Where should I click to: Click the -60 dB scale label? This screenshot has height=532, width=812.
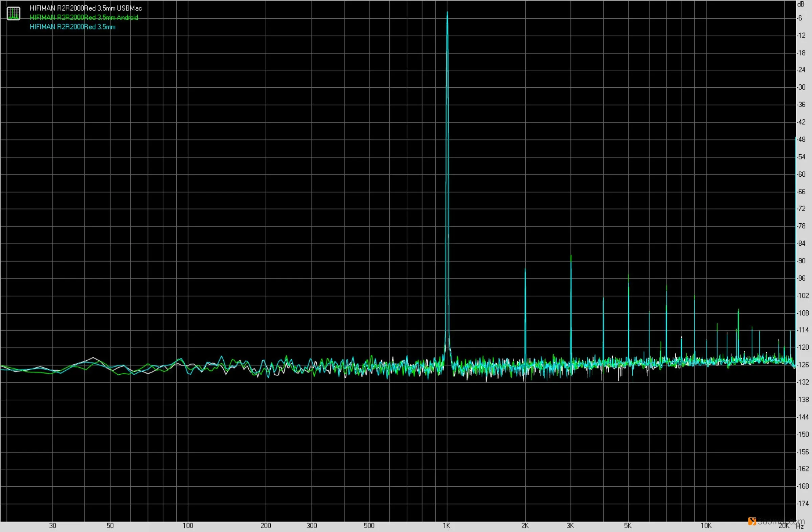pos(801,174)
